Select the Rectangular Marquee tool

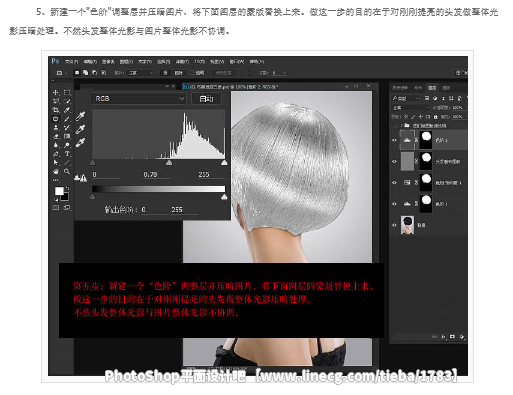coord(67,92)
